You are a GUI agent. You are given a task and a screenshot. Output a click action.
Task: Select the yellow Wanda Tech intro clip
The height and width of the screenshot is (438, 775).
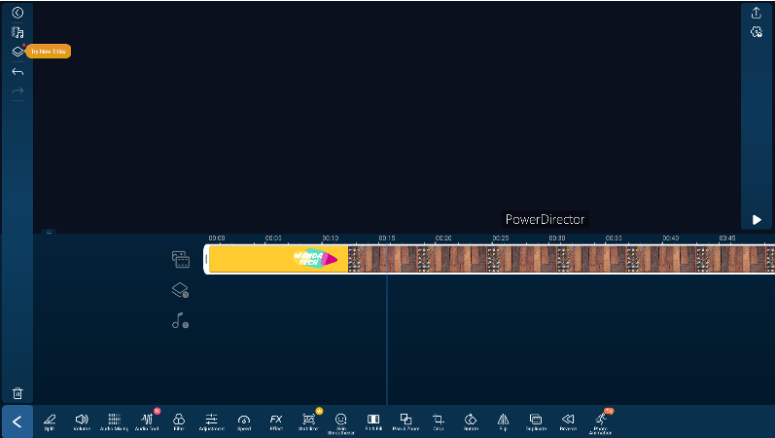278,259
